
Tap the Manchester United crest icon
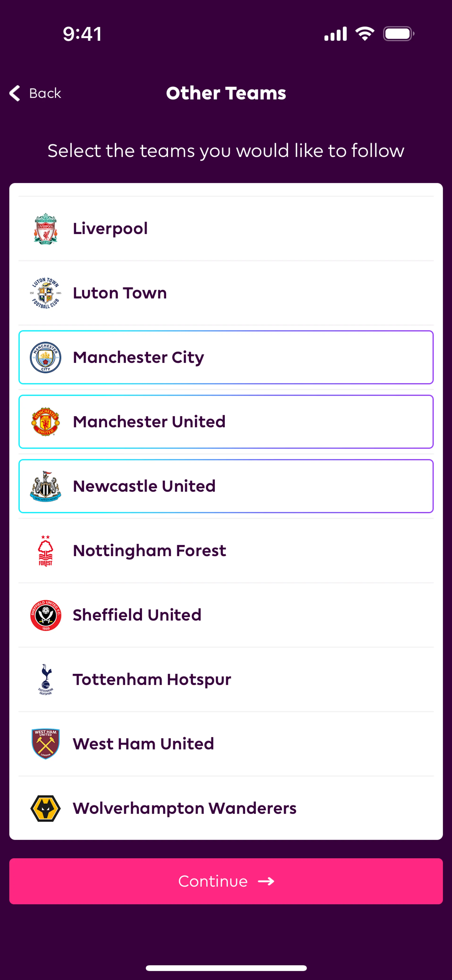point(45,421)
